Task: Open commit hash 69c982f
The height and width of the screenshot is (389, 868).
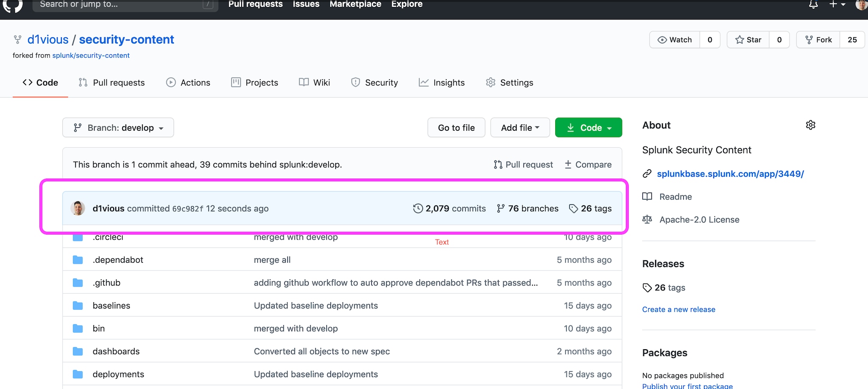Action: tap(188, 209)
